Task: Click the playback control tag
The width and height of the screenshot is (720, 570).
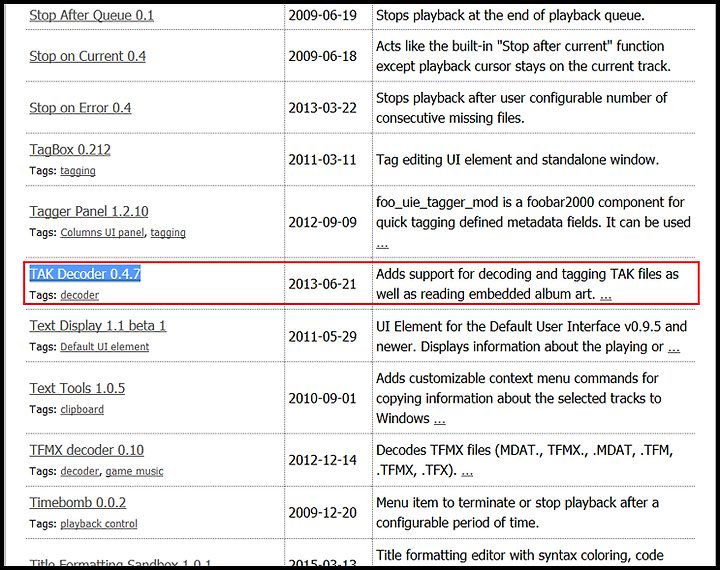Action: (99, 524)
